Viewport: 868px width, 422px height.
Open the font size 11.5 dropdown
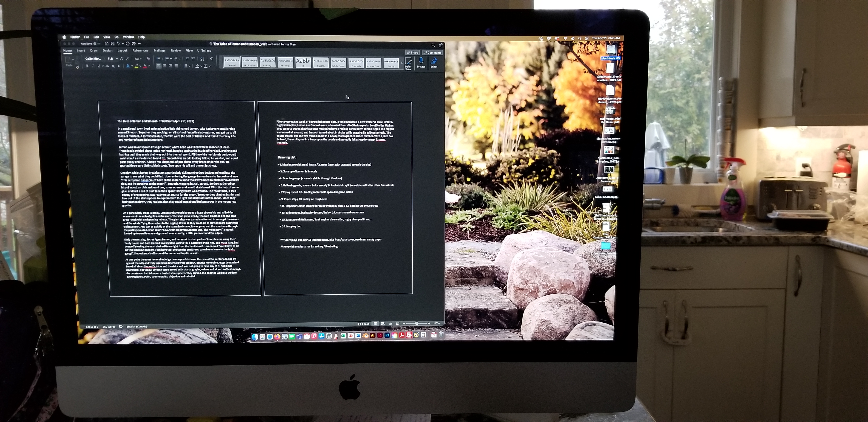point(117,59)
